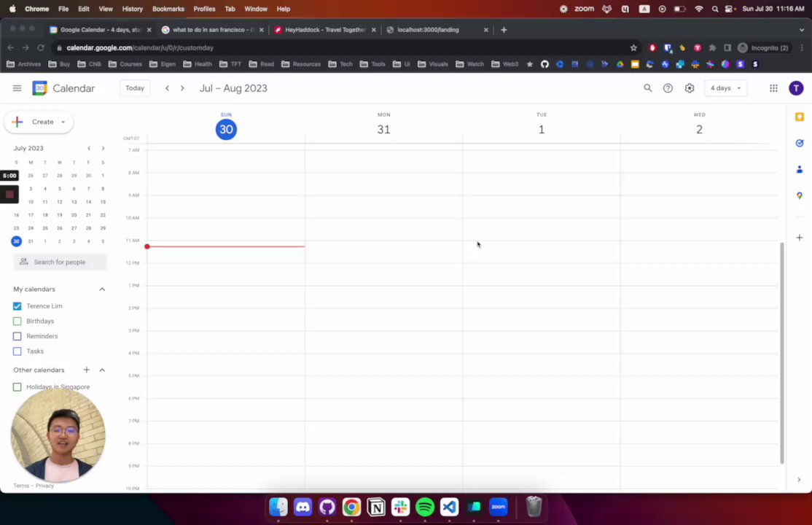
Task: Open the main menu hamburger icon
Action: [x=17, y=88]
